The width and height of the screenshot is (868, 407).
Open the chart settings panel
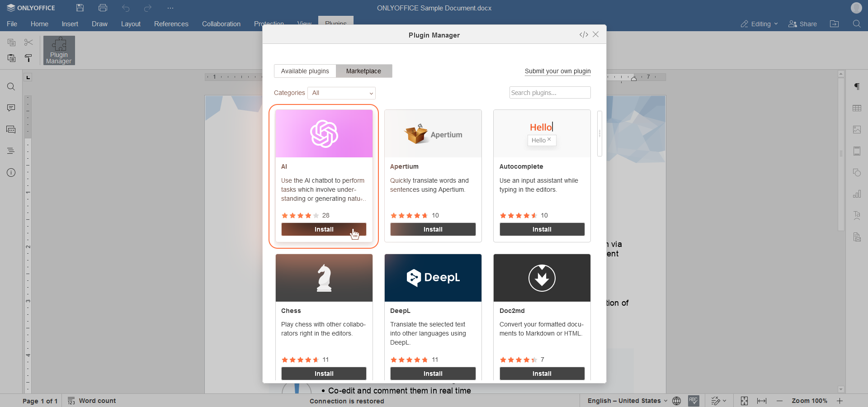pos(858,194)
